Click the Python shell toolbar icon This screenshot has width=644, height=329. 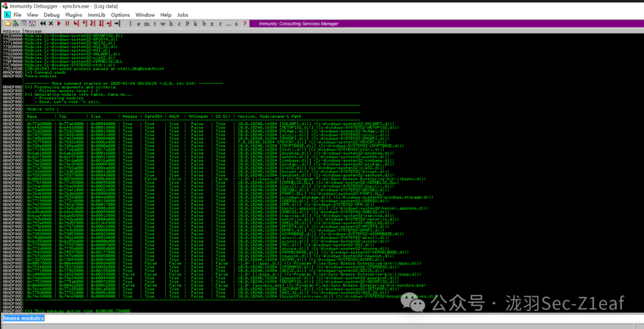click(32, 23)
